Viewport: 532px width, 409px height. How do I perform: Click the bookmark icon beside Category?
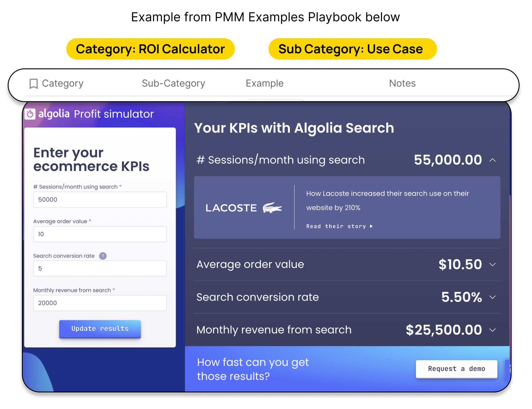(33, 84)
